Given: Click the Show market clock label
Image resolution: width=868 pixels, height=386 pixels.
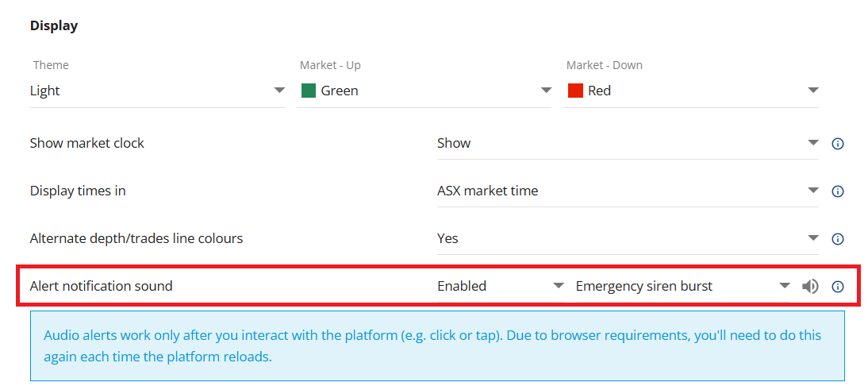Looking at the screenshot, I should click(x=87, y=143).
